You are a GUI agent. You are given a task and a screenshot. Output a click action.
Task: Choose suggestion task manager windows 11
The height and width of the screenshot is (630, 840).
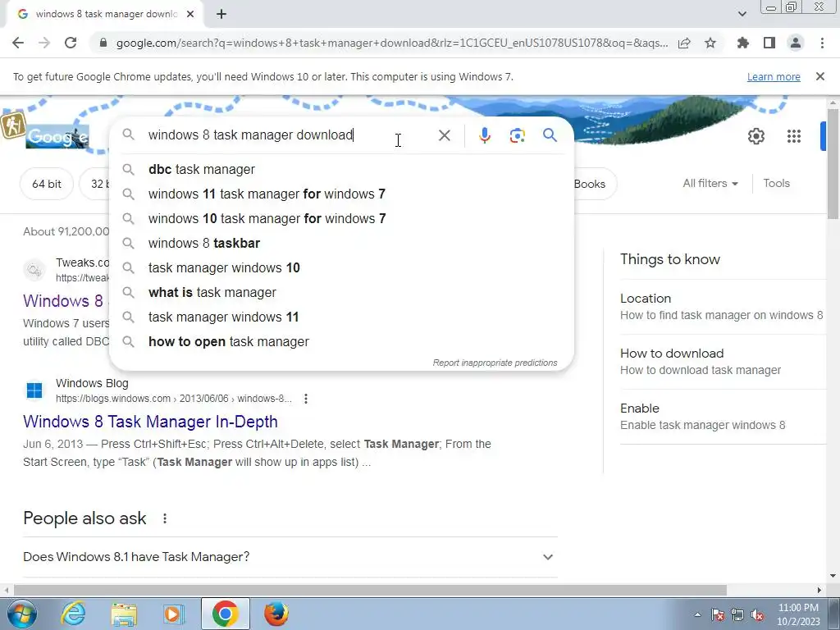point(341,317)
